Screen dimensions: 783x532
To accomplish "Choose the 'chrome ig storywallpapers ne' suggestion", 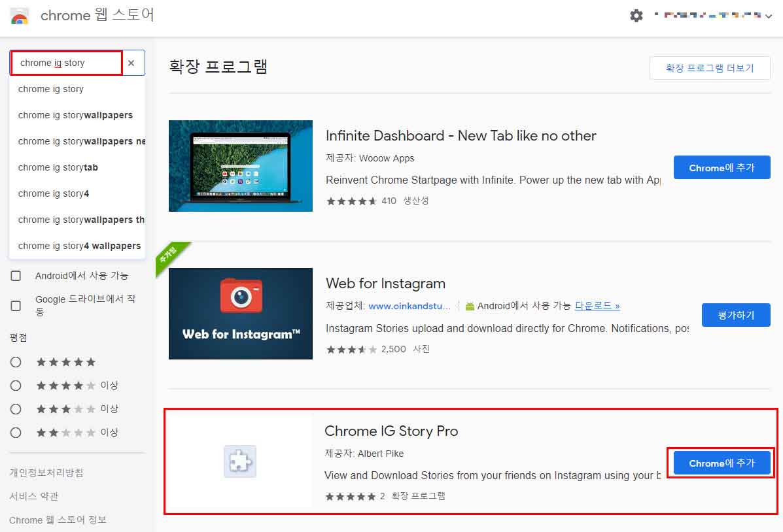I will click(x=77, y=141).
